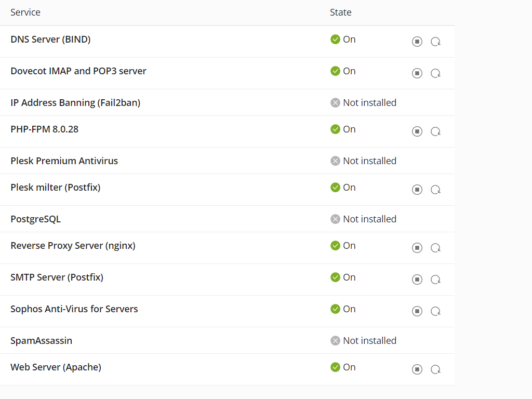Restart the DNS Server (BIND) service
532x399 pixels.
tap(435, 41)
